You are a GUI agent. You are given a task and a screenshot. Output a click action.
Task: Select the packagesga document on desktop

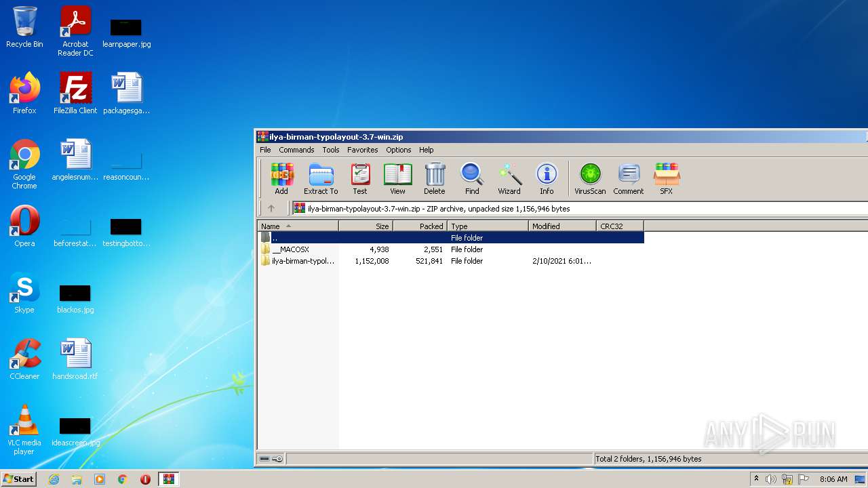(x=126, y=94)
